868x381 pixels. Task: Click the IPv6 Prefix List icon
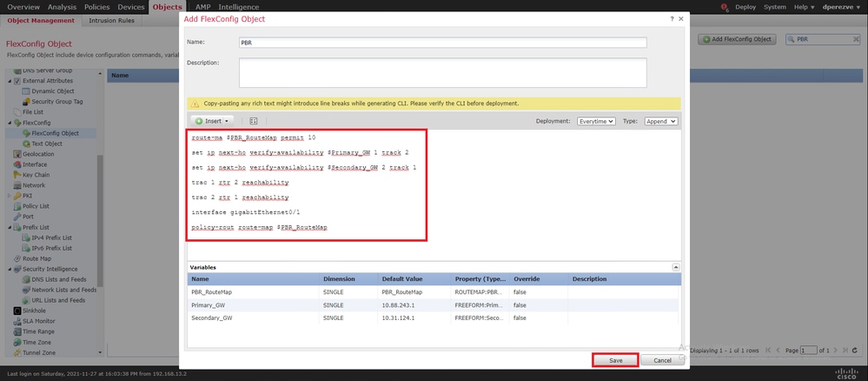tap(26, 248)
